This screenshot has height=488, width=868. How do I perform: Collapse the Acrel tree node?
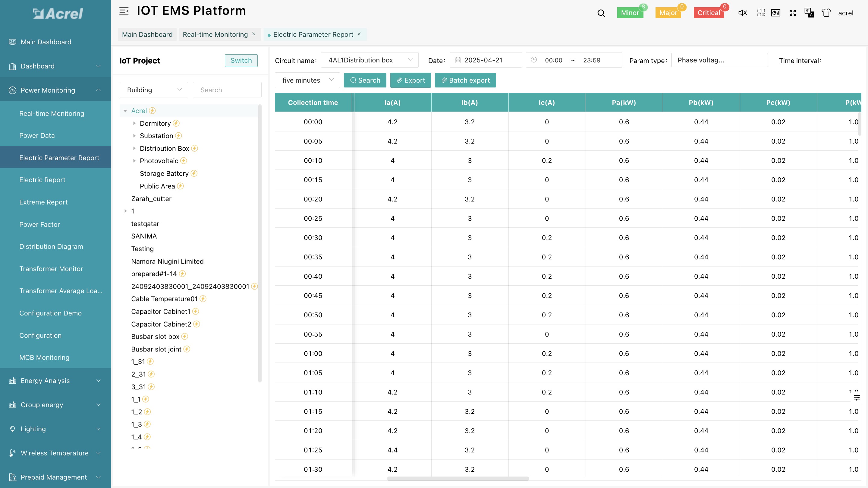click(x=125, y=111)
